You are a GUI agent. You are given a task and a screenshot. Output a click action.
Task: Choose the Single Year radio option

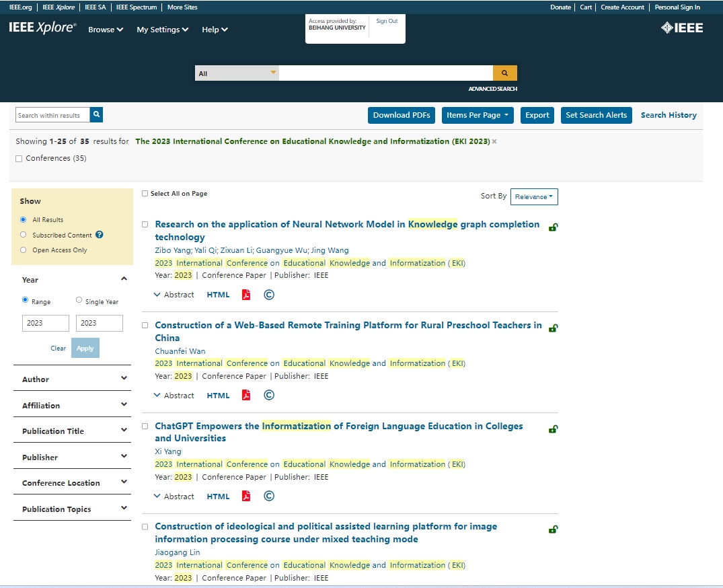click(x=79, y=300)
